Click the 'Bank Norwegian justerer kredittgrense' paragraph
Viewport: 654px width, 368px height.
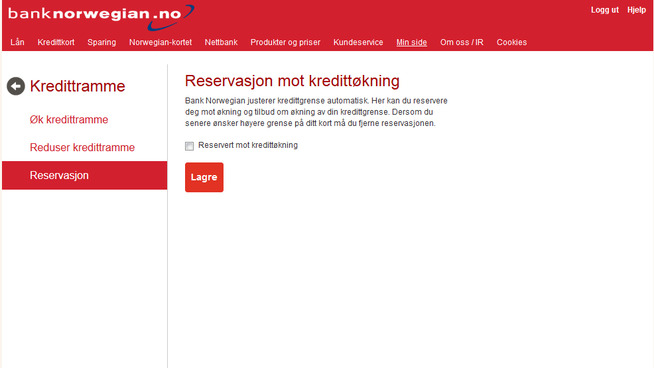point(316,112)
